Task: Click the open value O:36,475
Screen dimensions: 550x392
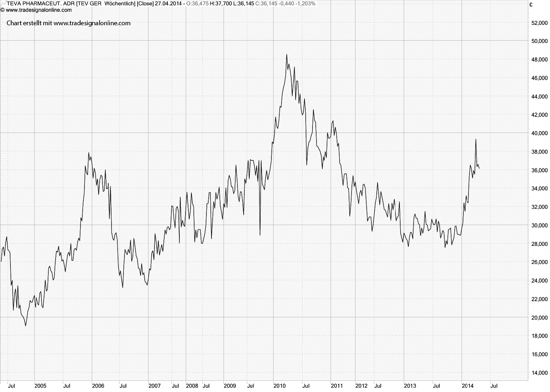Action: [197, 3]
